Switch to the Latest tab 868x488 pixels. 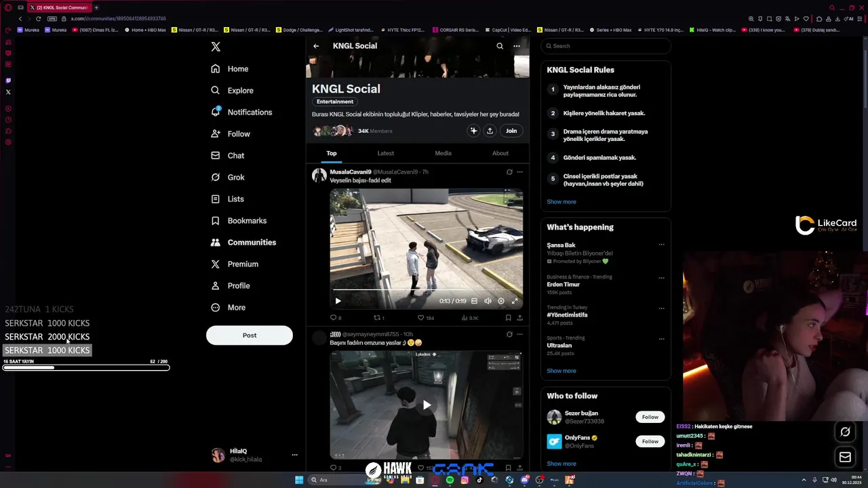click(386, 153)
